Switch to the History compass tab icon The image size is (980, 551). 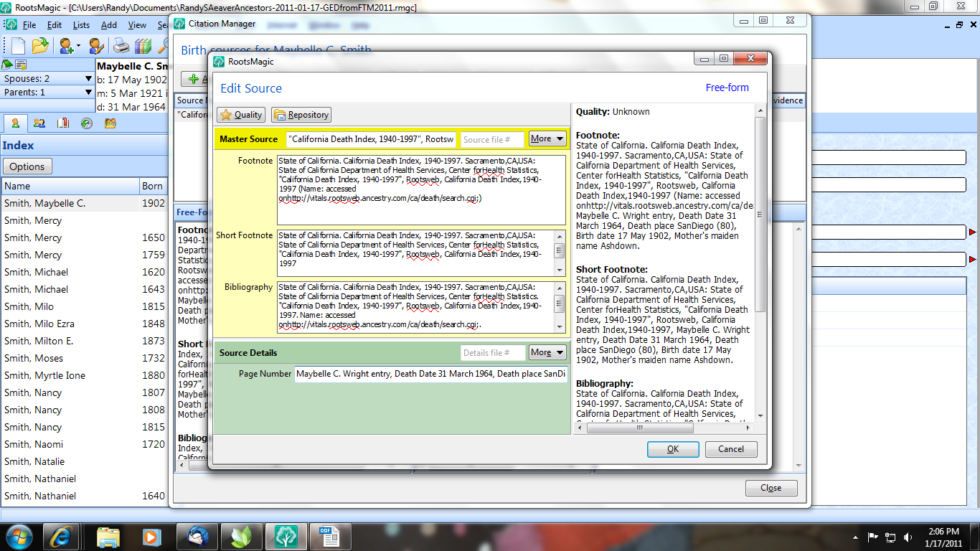tap(87, 123)
